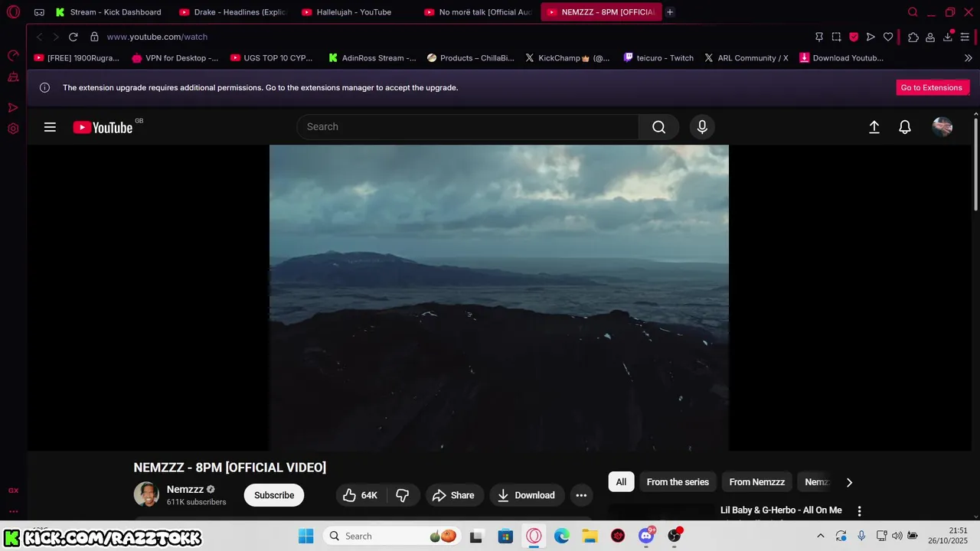The image size is (980, 551).
Task: Search tabs with the magnifier icon
Action: point(913,12)
